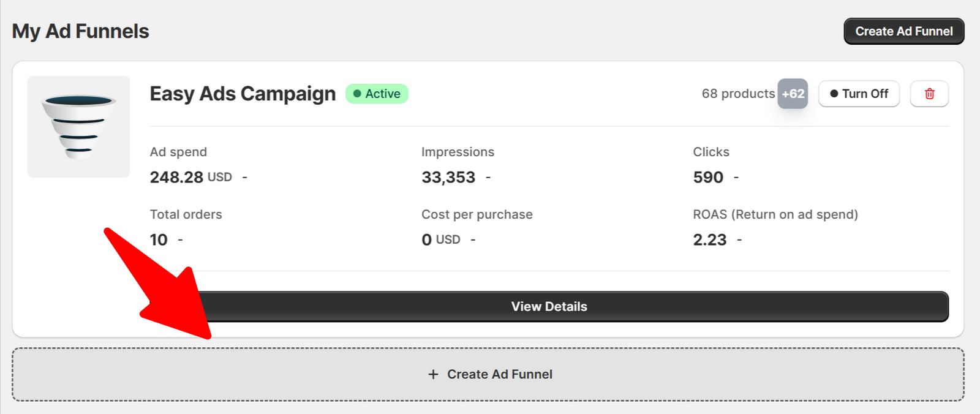This screenshot has width=980, height=414.
Task: Select the Ad spend value 248.28 USD
Action: pyautogui.click(x=190, y=177)
